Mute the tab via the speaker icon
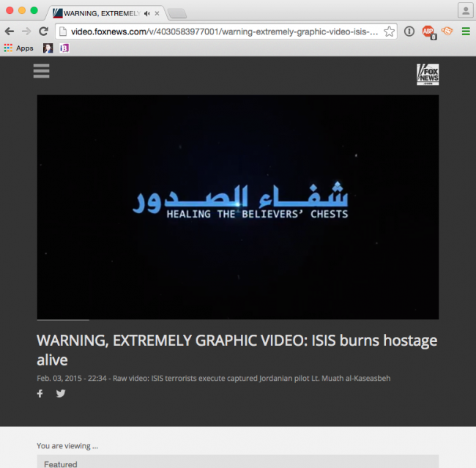Viewport: 476px width, 468px height. tap(147, 13)
